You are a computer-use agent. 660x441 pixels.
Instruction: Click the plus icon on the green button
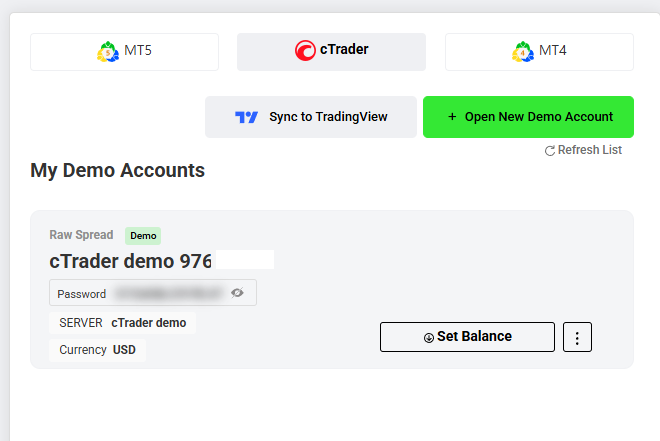point(452,117)
